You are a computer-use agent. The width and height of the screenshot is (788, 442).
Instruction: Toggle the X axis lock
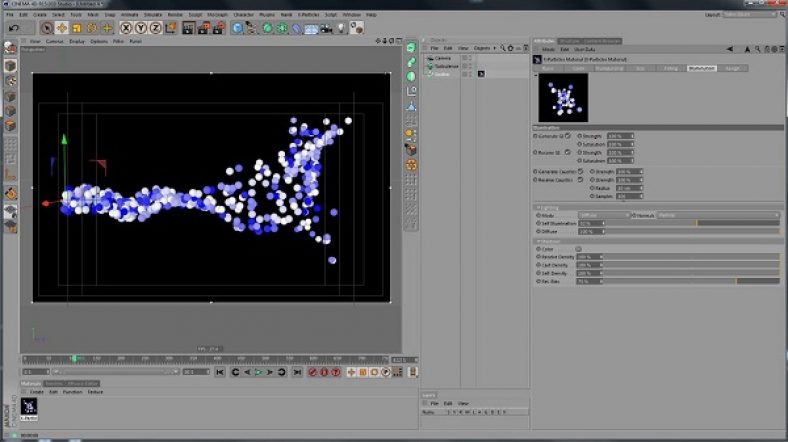pos(127,28)
